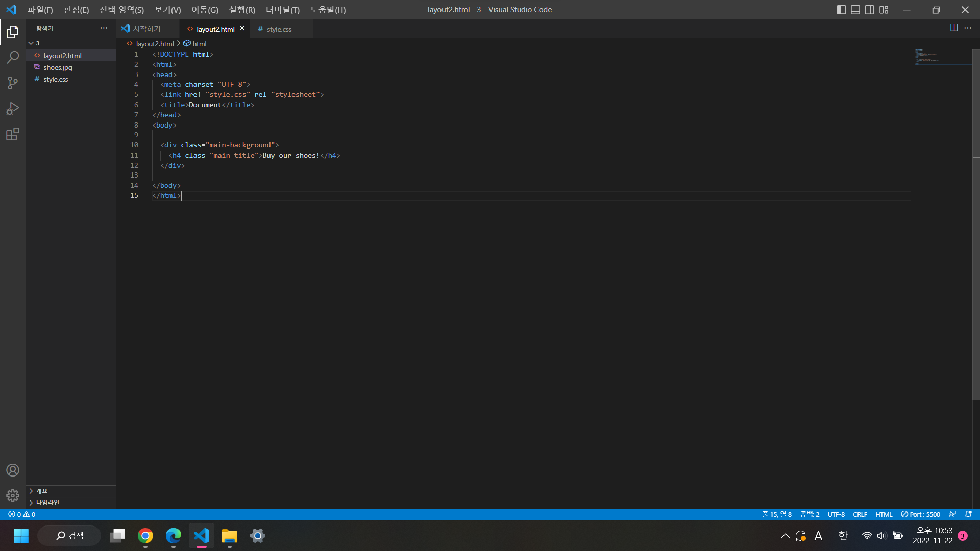This screenshot has width=980, height=551.
Task: Select layout2.html in the explorer tree
Action: click(x=70, y=56)
